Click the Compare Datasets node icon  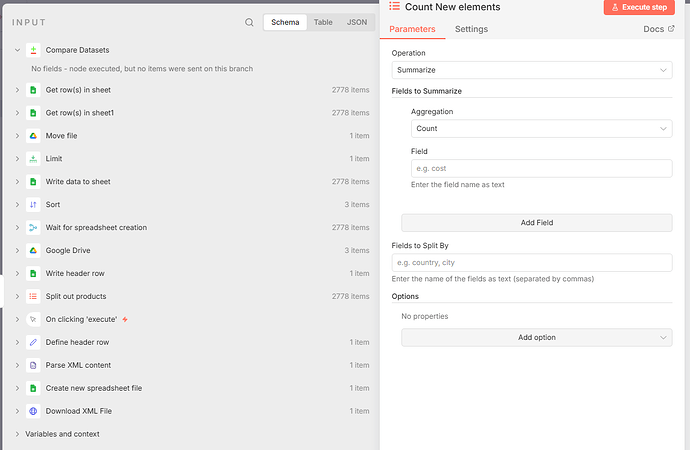pos(33,50)
